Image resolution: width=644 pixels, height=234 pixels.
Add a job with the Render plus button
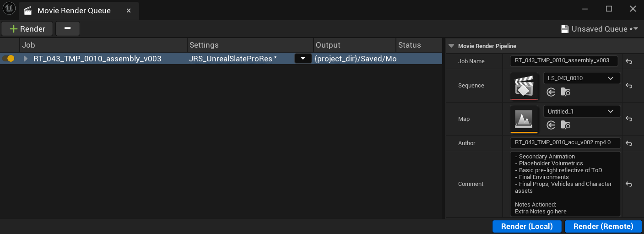pyautogui.click(x=27, y=29)
